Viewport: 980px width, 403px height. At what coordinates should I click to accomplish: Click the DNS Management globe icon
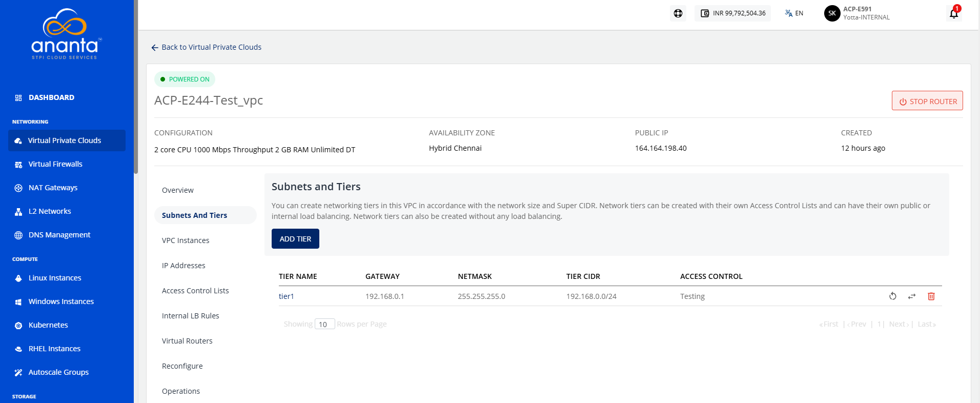pyautogui.click(x=18, y=235)
